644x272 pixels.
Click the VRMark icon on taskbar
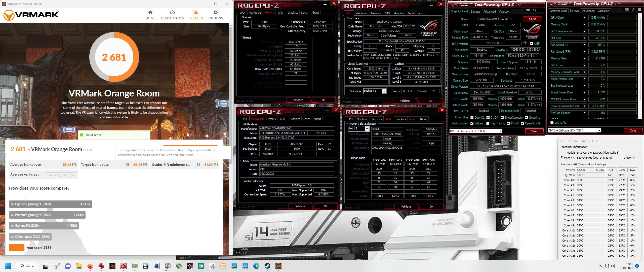coord(278,266)
